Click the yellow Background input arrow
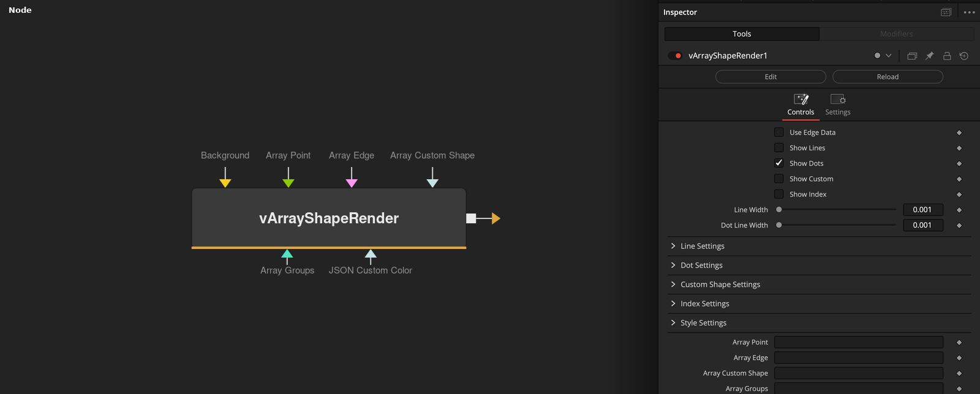Viewport: 980px width, 394px height. tap(225, 183)
